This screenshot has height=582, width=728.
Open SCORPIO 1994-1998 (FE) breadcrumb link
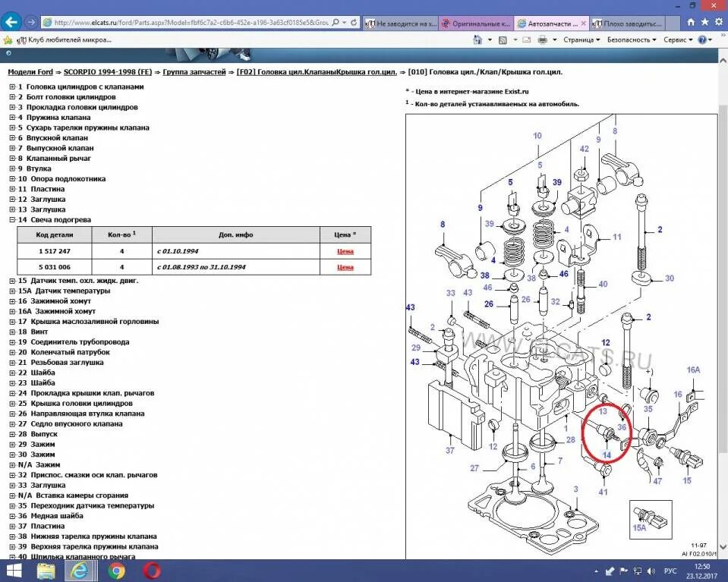click(x=108, y=72)
